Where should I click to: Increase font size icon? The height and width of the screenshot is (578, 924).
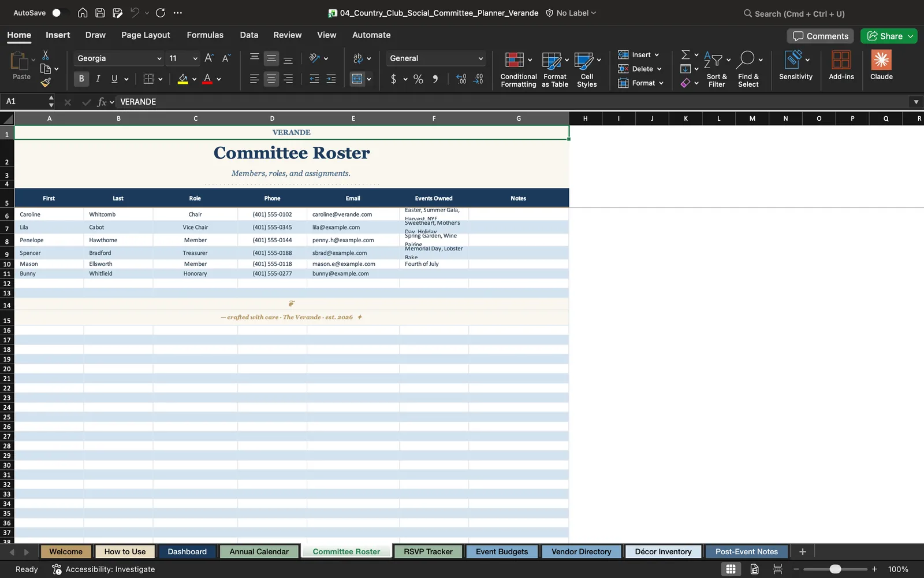point(209,58)
